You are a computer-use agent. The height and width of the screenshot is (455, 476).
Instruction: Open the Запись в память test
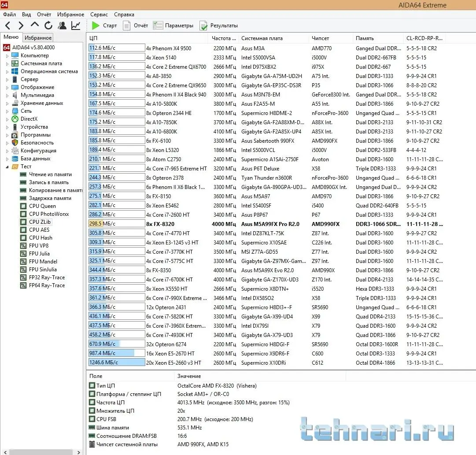[48, 182]
